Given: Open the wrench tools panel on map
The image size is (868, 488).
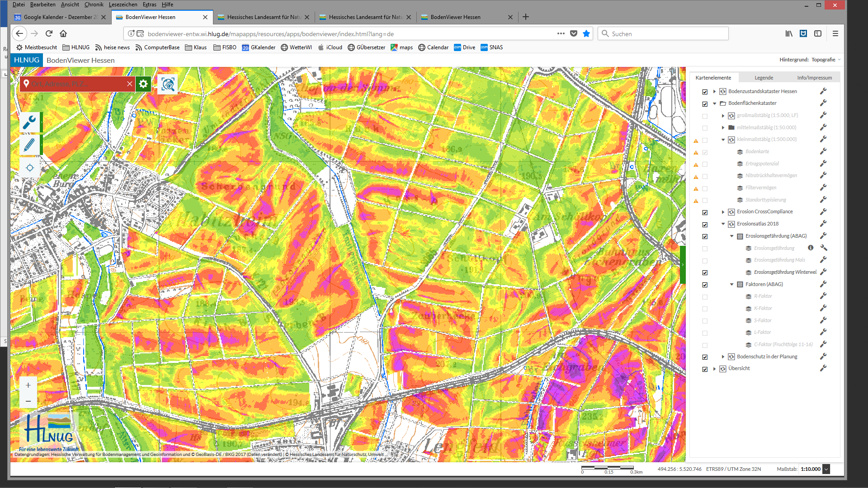Looking at the screenshot, I should tap(29, 122).
